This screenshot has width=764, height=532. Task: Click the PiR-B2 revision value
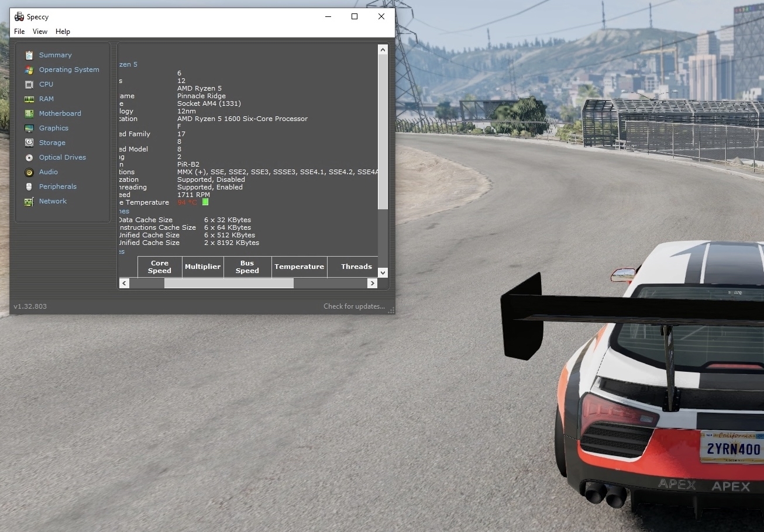pyautogui.click(x=188, y=164)
